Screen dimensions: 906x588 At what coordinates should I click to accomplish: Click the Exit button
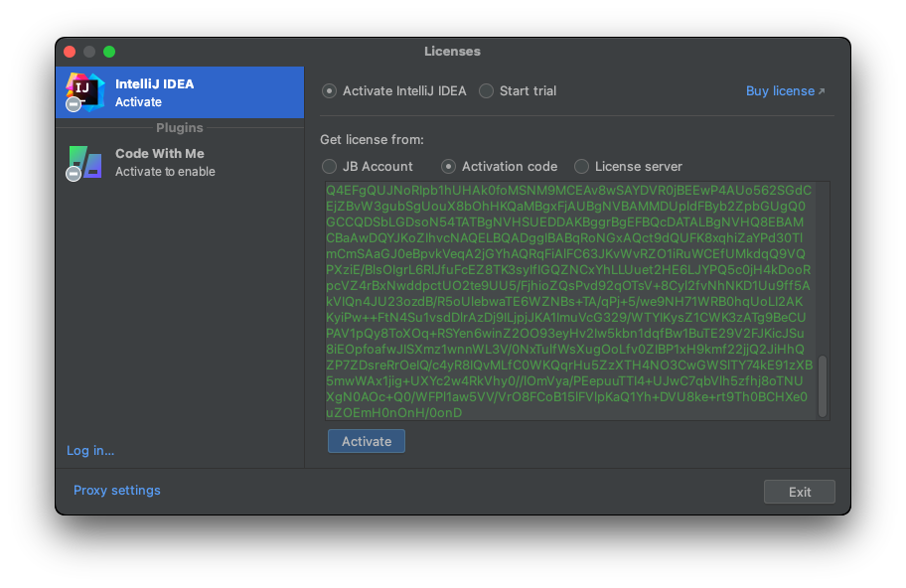pyautogui.click(x=799, y=492)
